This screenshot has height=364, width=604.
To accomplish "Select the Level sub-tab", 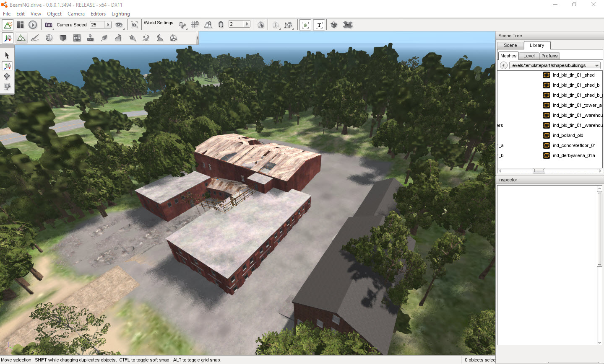I will click(x=529, y=56).
